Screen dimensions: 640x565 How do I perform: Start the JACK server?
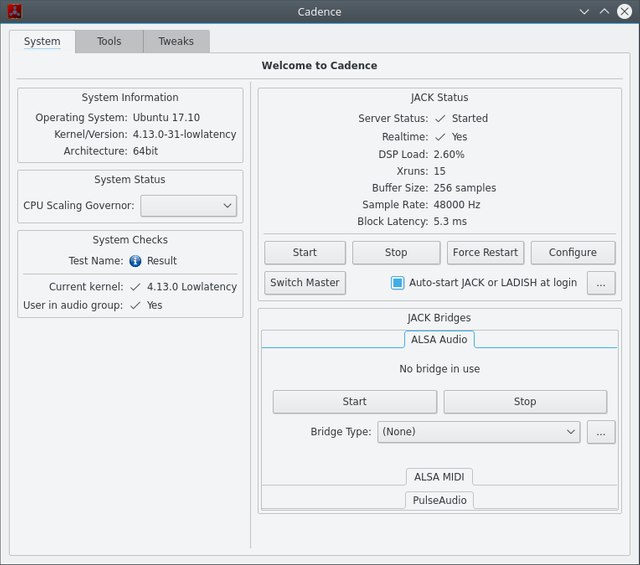point(305,253)
